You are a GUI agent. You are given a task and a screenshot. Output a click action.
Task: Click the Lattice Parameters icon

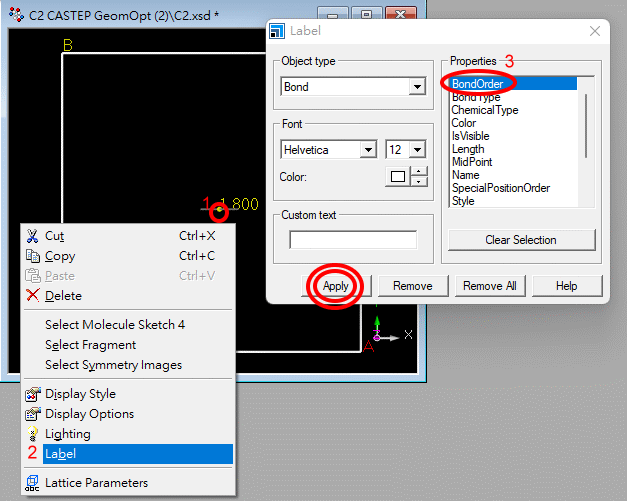click(32, 483)
